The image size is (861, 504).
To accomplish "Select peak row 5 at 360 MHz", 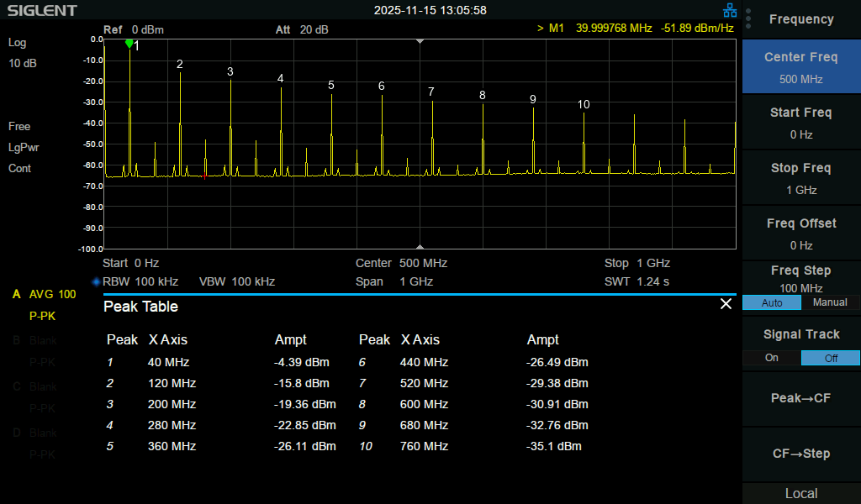I will pos(221,446).
